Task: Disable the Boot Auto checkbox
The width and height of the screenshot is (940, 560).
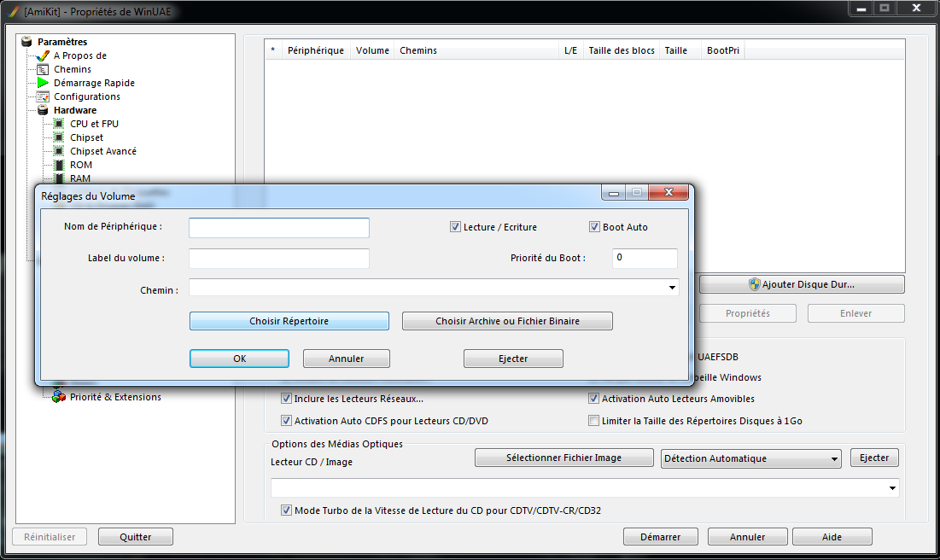Action: point(594,227)
